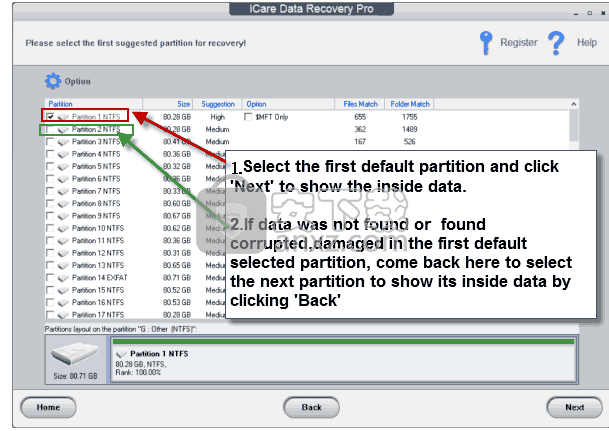Click the Option column header
The height and width of the screenshot is (431, 609).
pos(289,104)
